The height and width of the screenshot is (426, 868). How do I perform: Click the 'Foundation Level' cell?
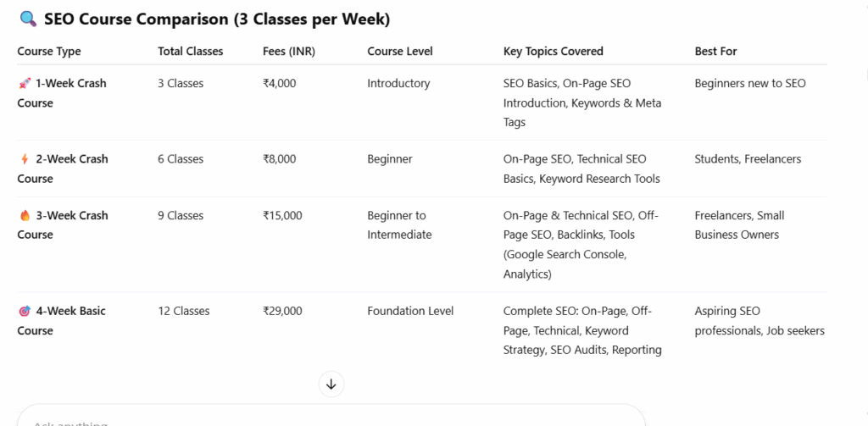coord(410,312)
